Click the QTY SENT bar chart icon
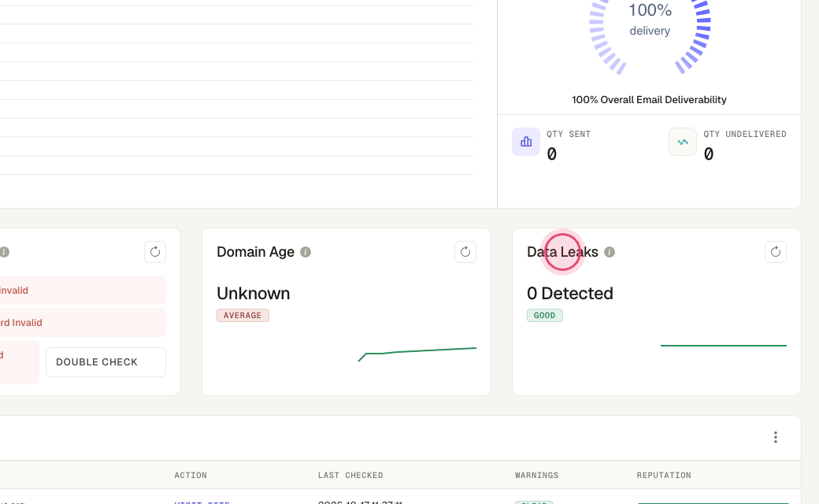The height and width of the screenshot is (504, 819). point(526,142)
